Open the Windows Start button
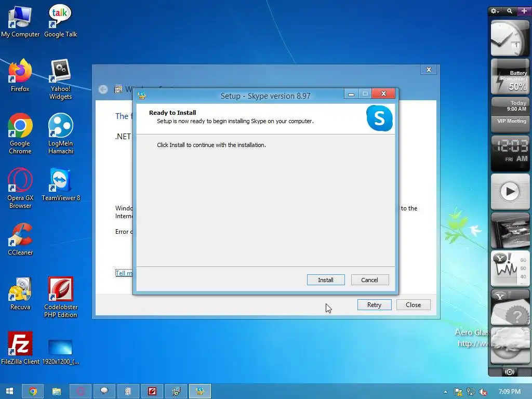Screen dimensions: 532x399 (9, 391)
